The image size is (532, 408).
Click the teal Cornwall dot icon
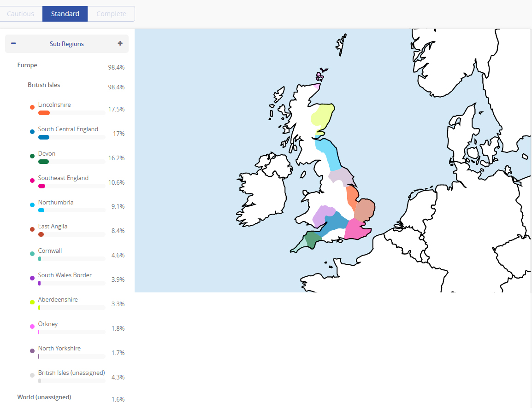point(32,253)
